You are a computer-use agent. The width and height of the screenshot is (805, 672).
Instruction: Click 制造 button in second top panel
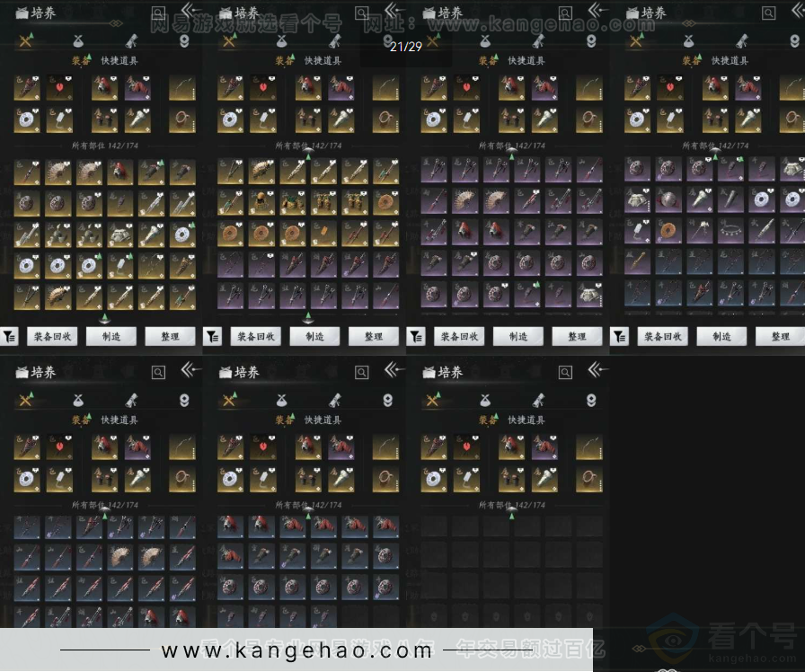314,337
